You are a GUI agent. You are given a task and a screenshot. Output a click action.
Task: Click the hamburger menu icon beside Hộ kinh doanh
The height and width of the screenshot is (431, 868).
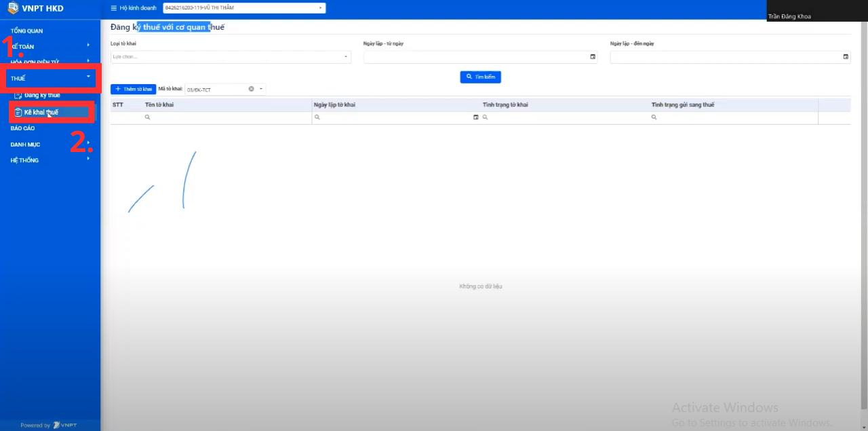[x=114, y=8]
